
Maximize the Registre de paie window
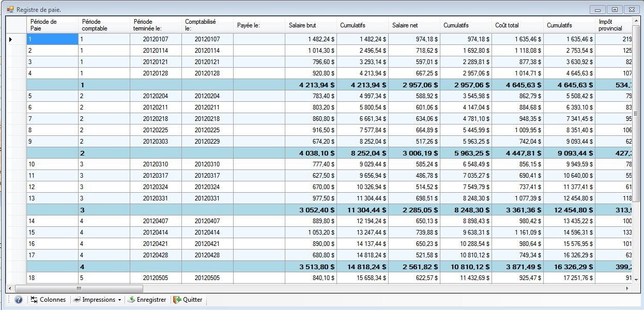(615, 9)
